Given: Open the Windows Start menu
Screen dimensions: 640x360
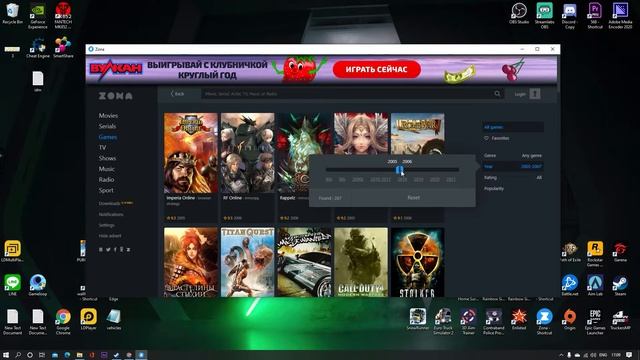Looking at the screenshot, I should [x=6, y=355].
